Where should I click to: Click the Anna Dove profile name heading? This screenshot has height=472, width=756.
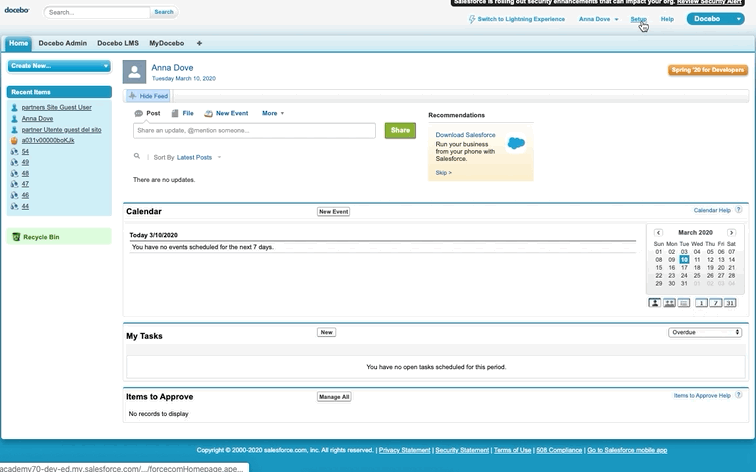pos(172,68)
